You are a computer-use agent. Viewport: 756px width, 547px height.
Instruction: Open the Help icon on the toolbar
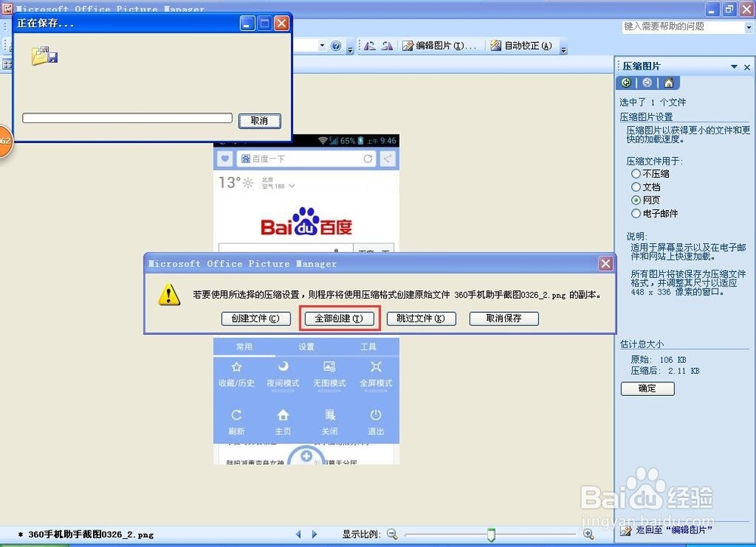click(x=335, y=45)
